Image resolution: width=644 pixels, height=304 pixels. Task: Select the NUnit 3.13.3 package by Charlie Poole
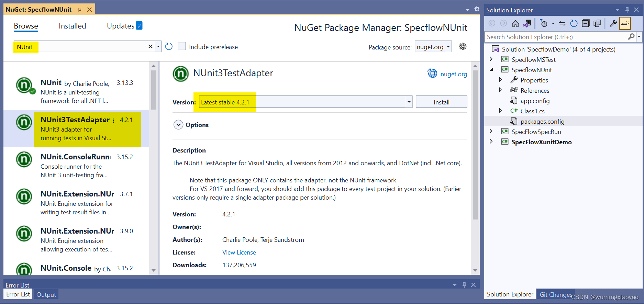click(x=76, y=91)
